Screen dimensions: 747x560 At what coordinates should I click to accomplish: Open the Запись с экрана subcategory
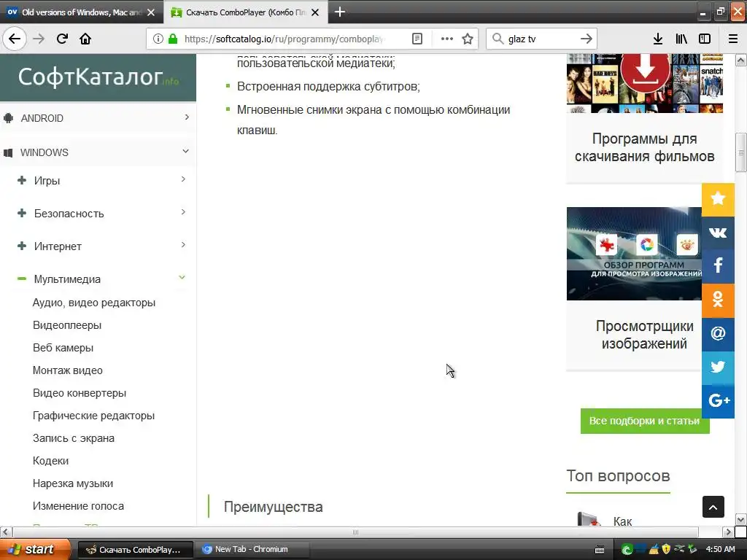(74, 438)
